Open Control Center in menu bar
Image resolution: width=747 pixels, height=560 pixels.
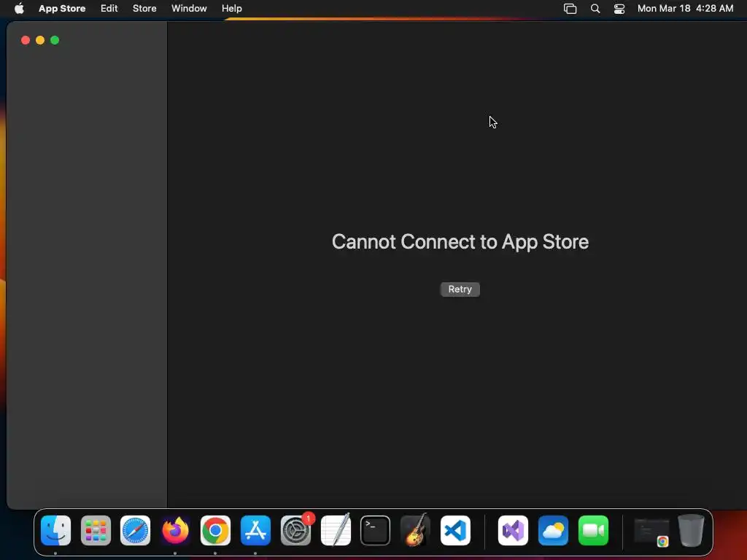619,8
